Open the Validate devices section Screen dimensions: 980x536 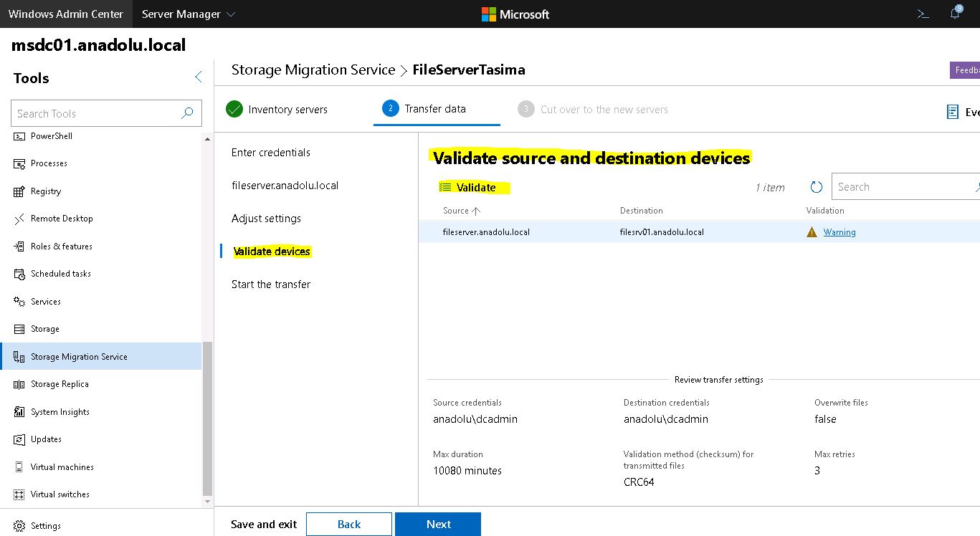pos(272,252)
